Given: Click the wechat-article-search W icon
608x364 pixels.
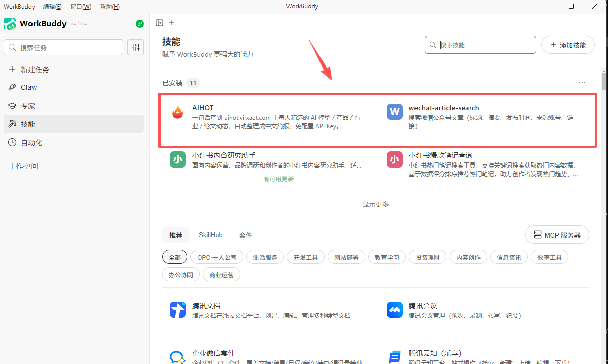Looking at the screenshot, I should 394,112.
